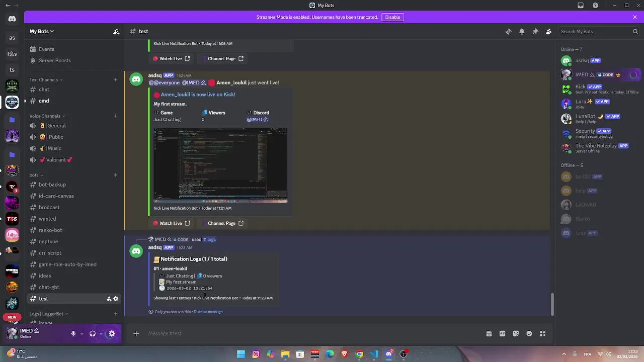Viewport: 644px width, 362px height.
Task: Open Direct Messages home icon
Action: (x=12, y=19)
